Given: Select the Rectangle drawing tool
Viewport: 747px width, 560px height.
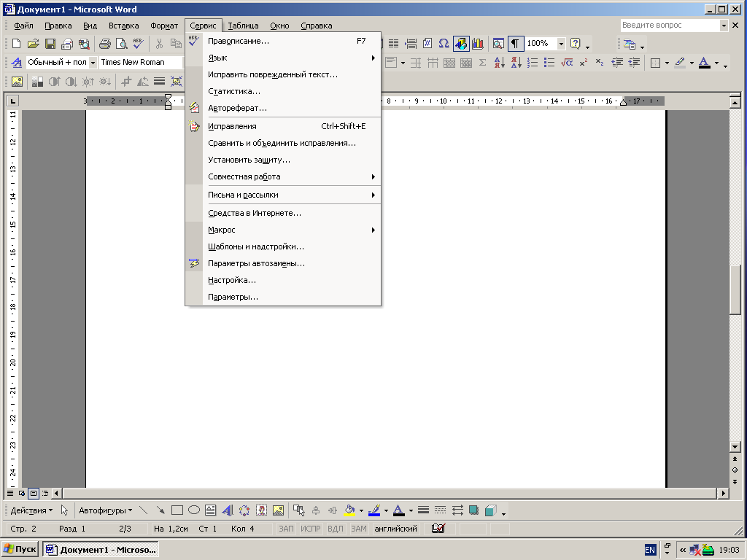Looking at the screenshot, I should click(x=177, y=510).
